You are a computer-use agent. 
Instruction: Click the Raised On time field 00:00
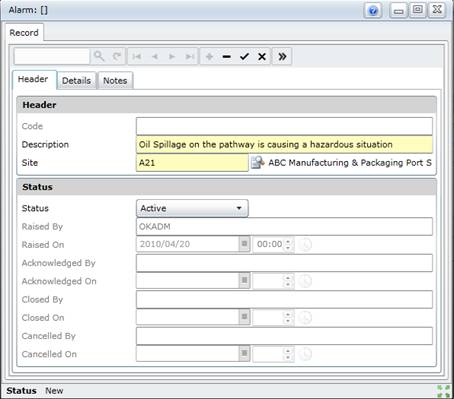(x=269, y=244)
